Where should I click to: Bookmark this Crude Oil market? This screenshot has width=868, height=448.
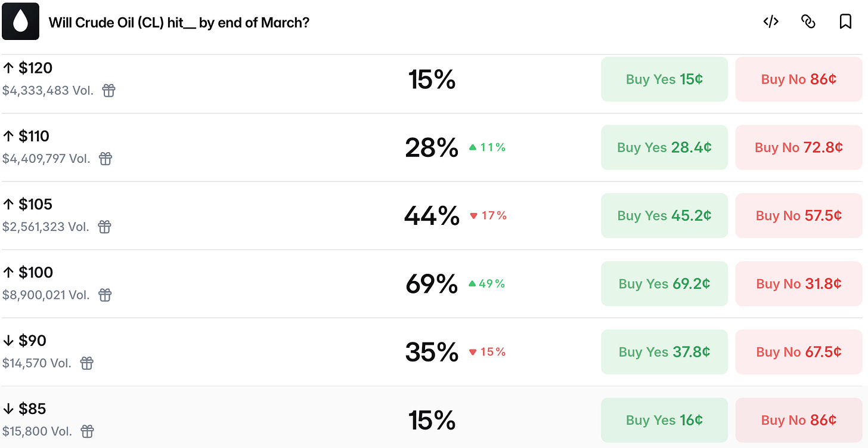click(845, 22)
